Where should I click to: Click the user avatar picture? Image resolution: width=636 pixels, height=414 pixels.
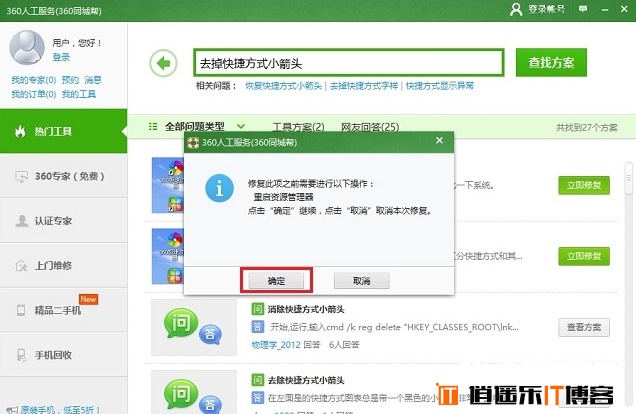click(27, 47)
